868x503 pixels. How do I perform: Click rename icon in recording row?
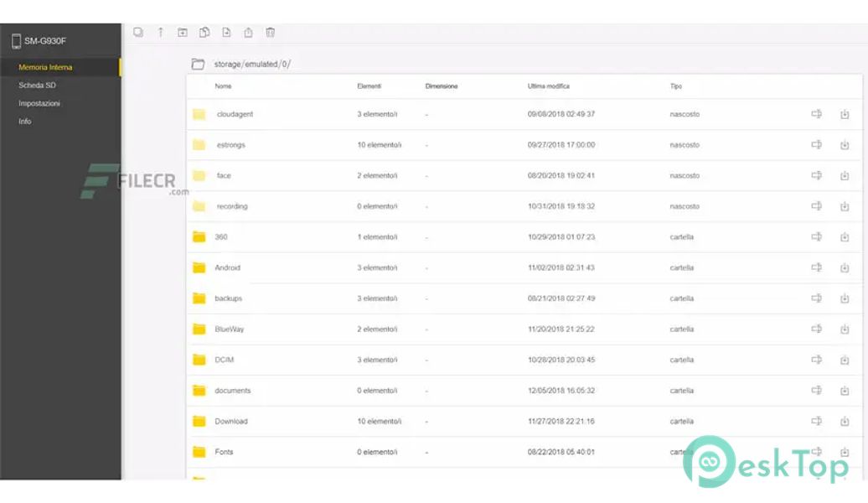coord(817,206)
